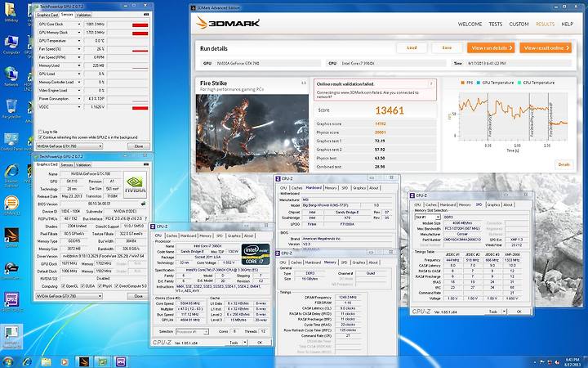Click the View result online button
588x368 pixels.
(x=546, y=47)
